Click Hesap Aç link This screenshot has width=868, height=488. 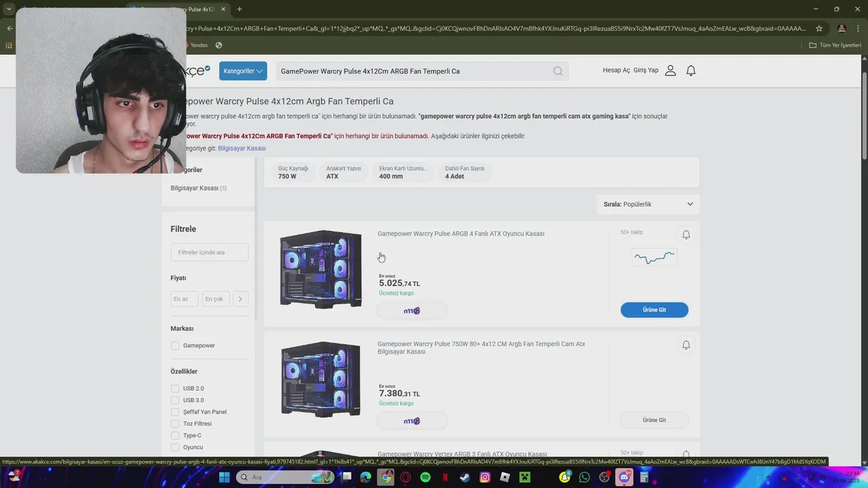[x=616, y=70]
